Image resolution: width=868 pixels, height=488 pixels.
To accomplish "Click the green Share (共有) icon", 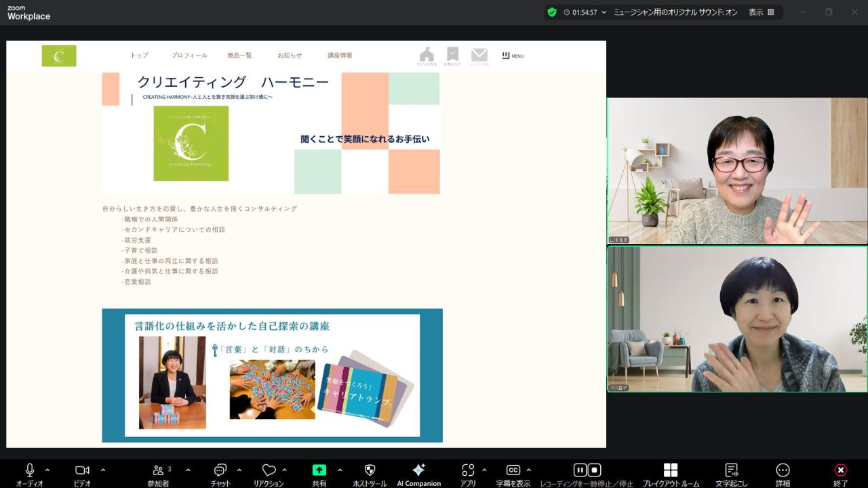I will (319, 470).
